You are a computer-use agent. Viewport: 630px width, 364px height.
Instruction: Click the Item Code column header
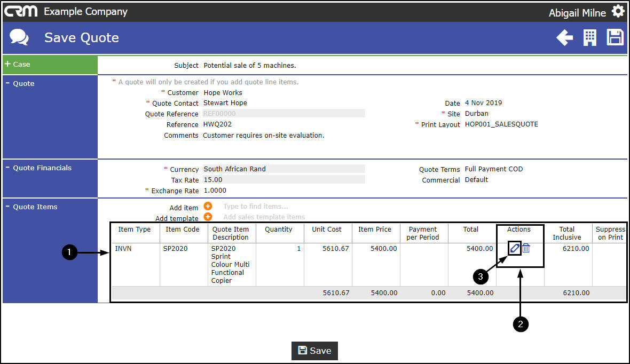click(183, 230)
